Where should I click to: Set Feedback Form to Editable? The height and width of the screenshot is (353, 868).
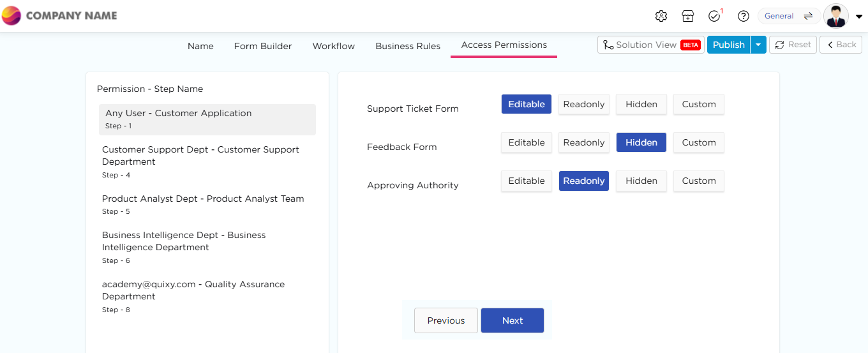pos(526,142)
